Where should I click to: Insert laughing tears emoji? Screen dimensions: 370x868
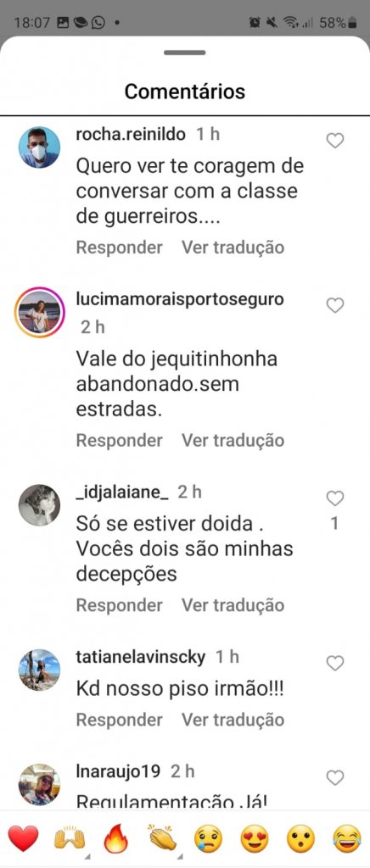tap(347, 838)
